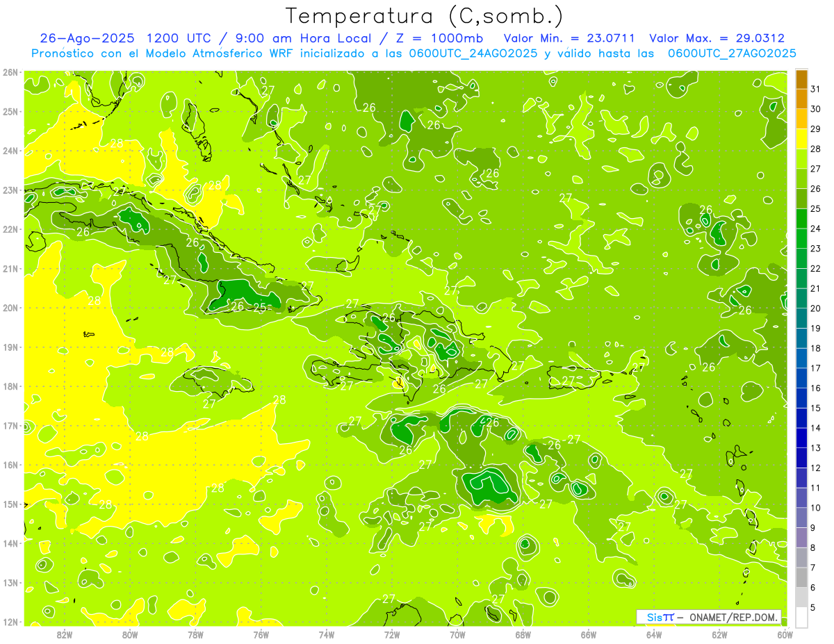Click the '27' contour label inside Jamaica
Viewport: 834px width, 644px height.
tap(209, 404)
